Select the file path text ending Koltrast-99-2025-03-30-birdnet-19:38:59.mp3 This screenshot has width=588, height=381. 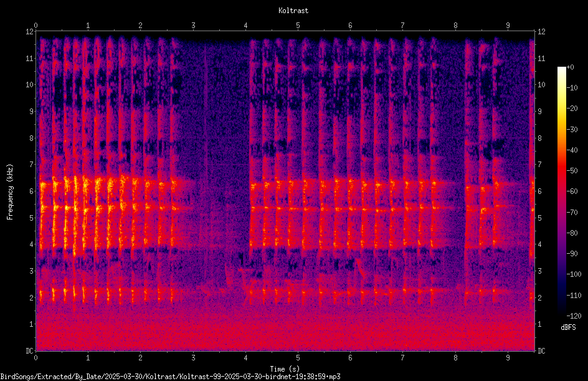170,377
